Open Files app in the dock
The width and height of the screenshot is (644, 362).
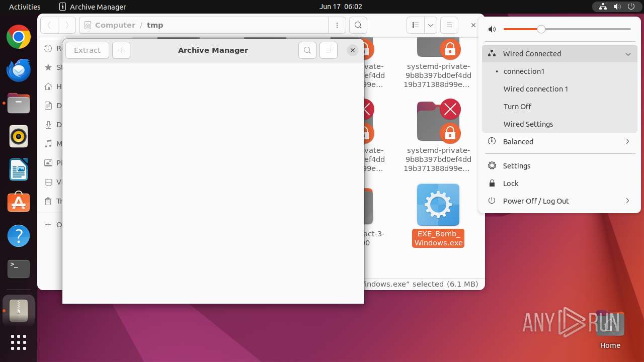(19, 104)
